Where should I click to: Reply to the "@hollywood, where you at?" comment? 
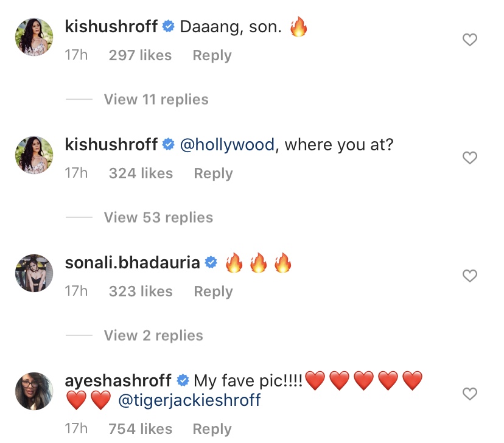(x=213, y=173)
